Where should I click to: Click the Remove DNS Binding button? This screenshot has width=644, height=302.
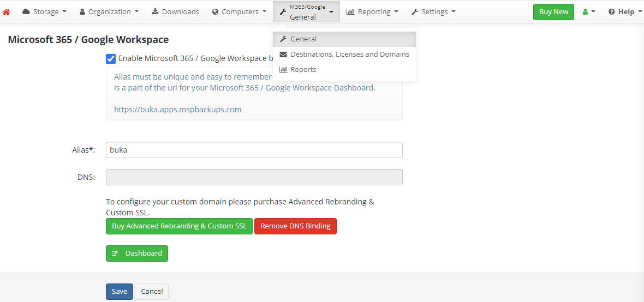(x=295, y=226)
